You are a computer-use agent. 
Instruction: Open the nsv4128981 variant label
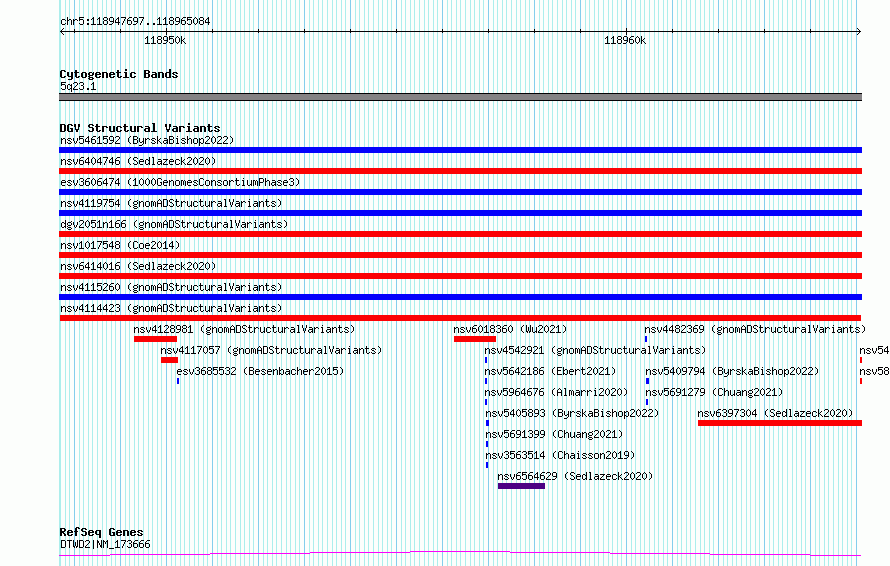[x=244, y=329]
